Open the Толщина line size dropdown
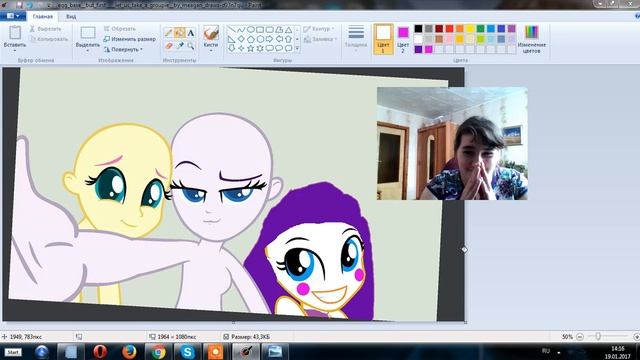This screenshot has height=360, width=640. tap(356, 38)
